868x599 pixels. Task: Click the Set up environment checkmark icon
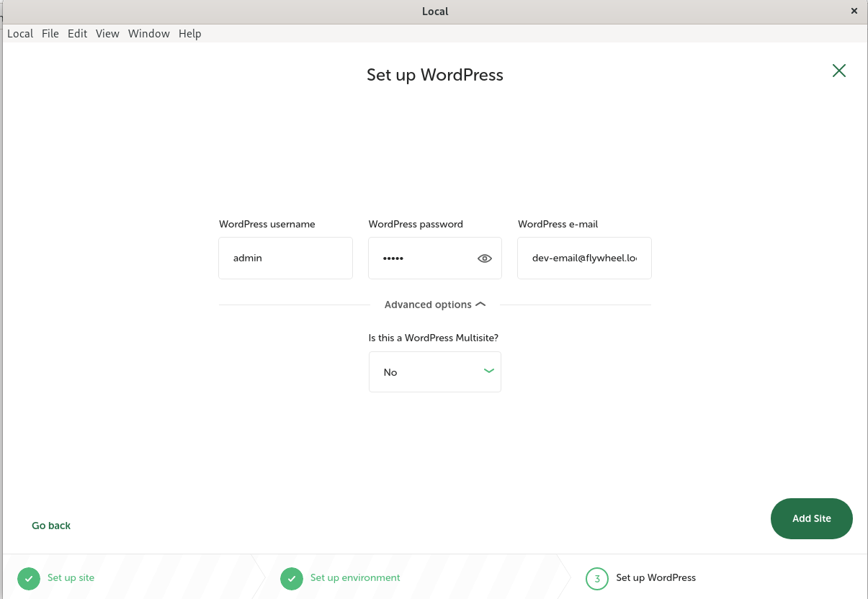tap(292, 578)
